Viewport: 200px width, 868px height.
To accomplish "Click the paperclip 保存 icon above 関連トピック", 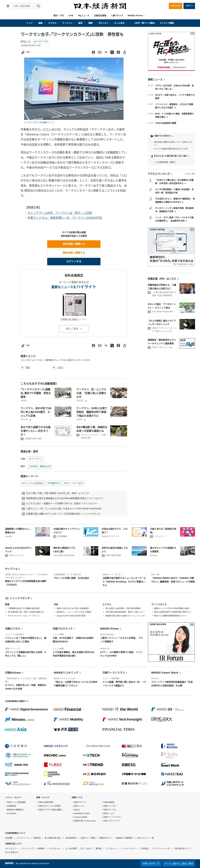I will (23, 345).
